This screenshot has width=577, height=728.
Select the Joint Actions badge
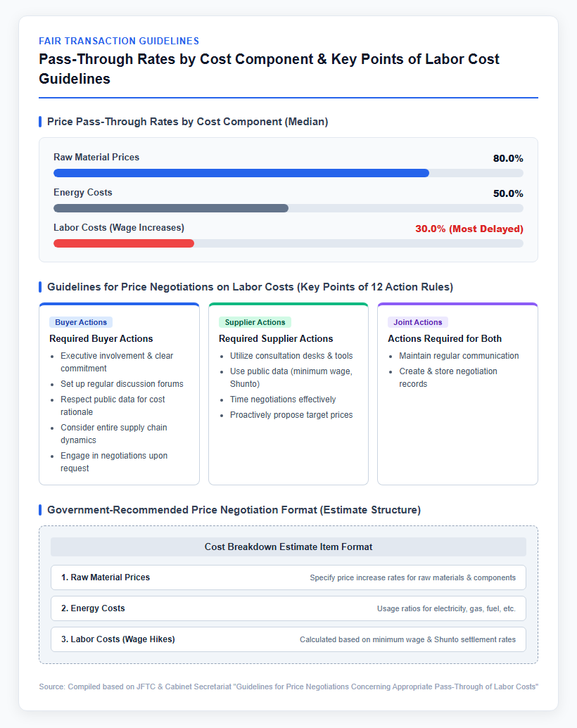pyautogui.click(x=418, y=322)
